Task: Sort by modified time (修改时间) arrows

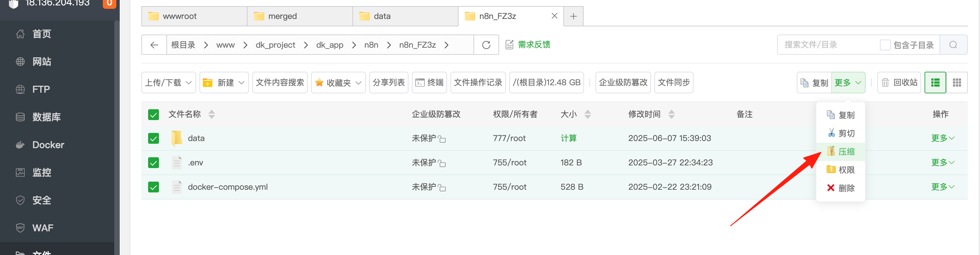Action: coord(672,114)
